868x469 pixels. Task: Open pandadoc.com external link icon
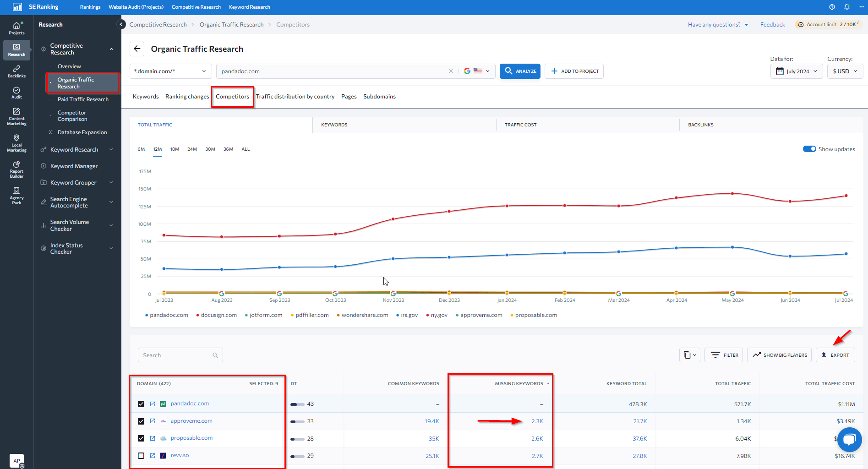point(153,404)
